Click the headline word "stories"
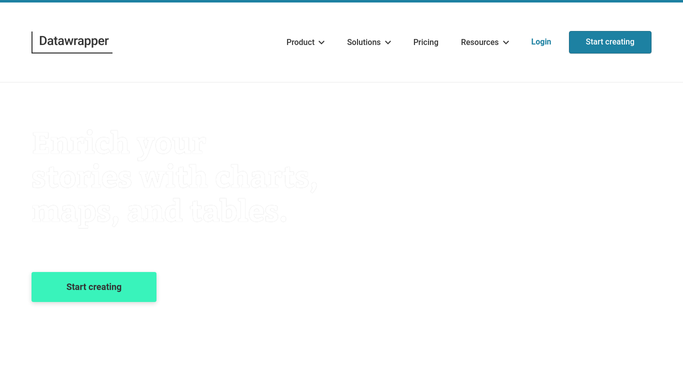683x384 pixels. tap(82, 177)
